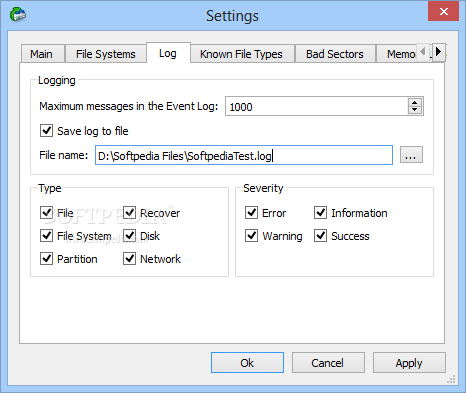466x393 pixels.
Task: Click the application icon in the title bar
Action: [x=18, y=15]
